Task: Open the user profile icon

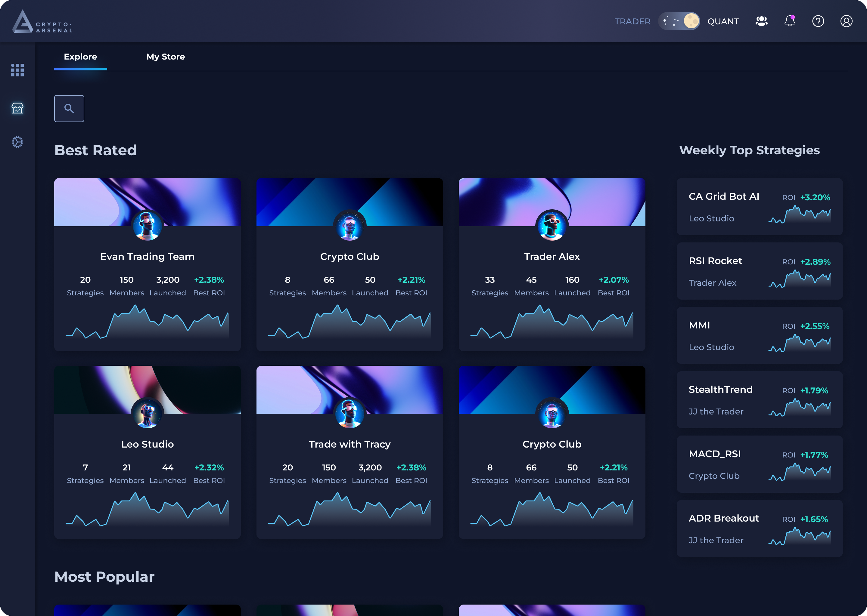Action: point(846,21)
